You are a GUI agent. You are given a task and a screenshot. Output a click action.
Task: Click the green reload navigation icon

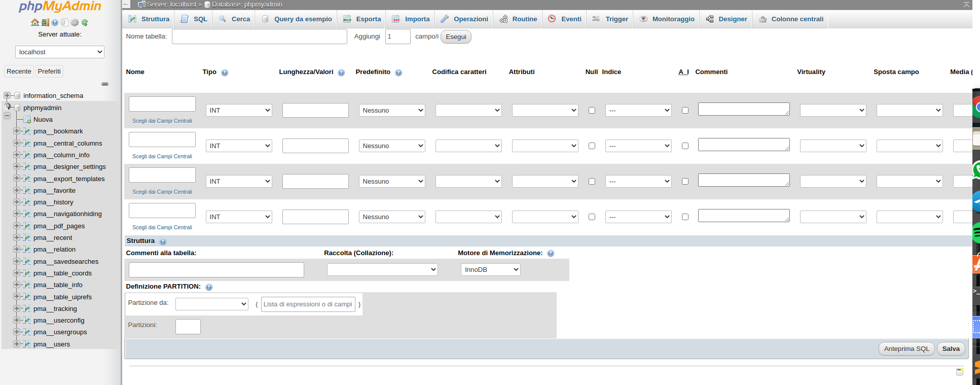pyautogui.click(x=85, y=22)
